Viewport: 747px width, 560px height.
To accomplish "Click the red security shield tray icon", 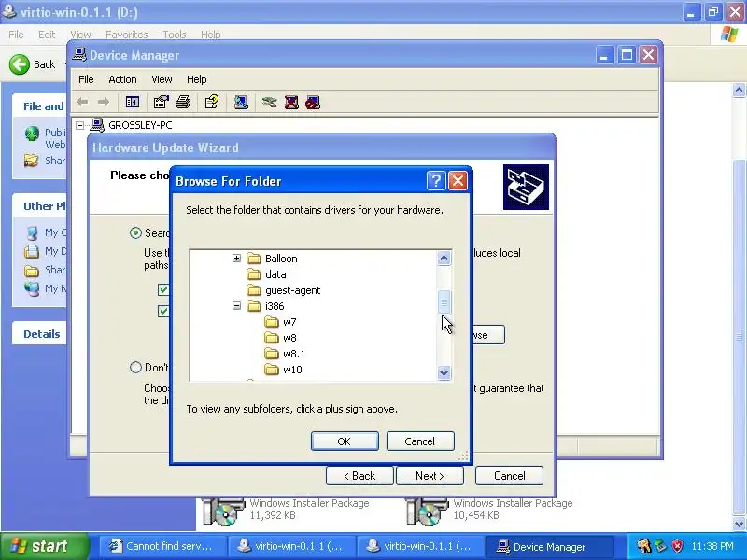I will [x=678, y=546].
